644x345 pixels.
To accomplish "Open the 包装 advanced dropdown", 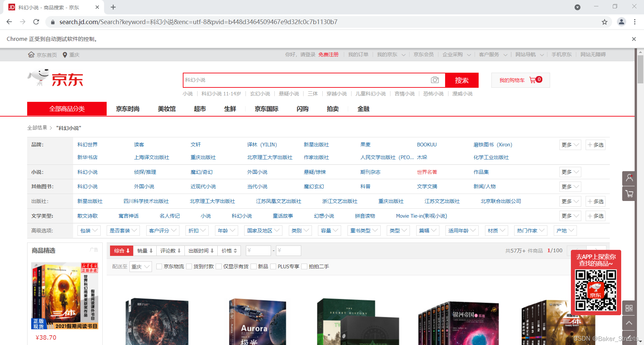I will 89,230.
